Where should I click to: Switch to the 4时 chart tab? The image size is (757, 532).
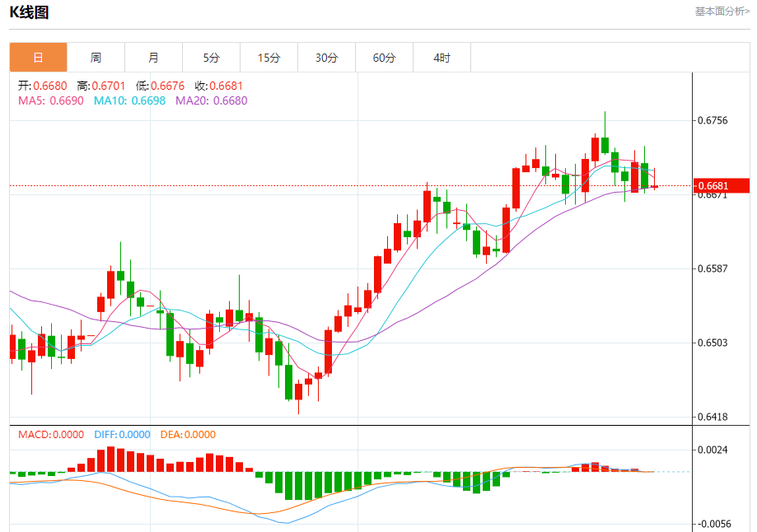click(x=442, y=58)
